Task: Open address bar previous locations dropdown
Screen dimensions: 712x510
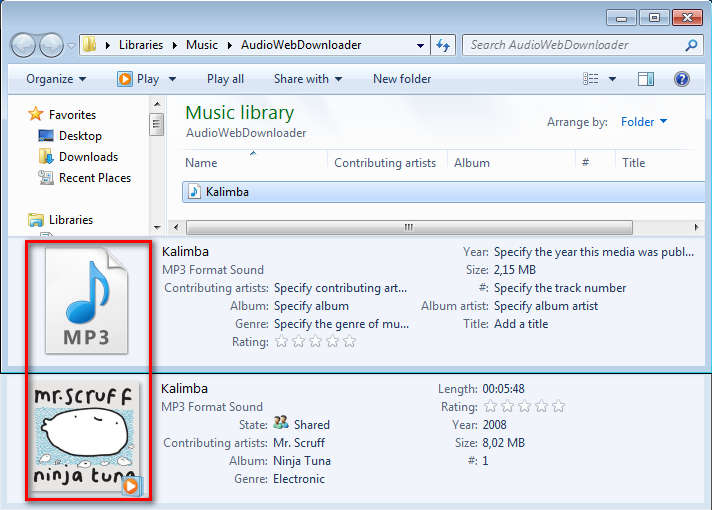Action: click(x=420, y=45)
